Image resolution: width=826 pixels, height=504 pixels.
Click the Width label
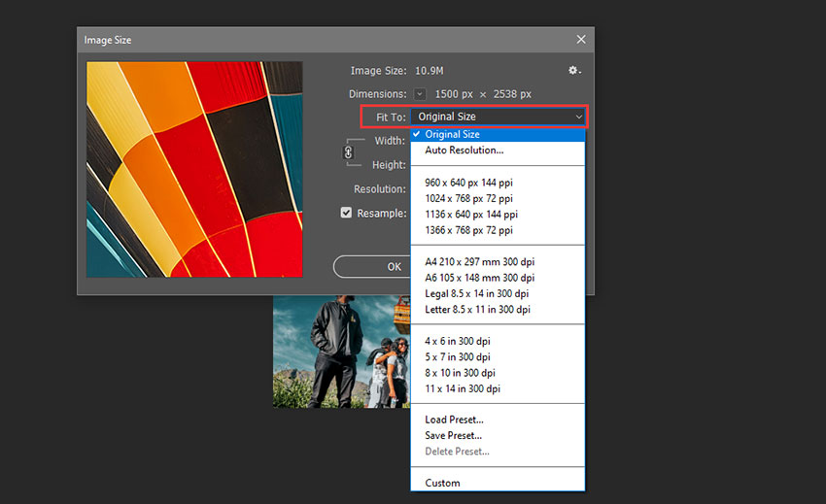click(390, 141)
